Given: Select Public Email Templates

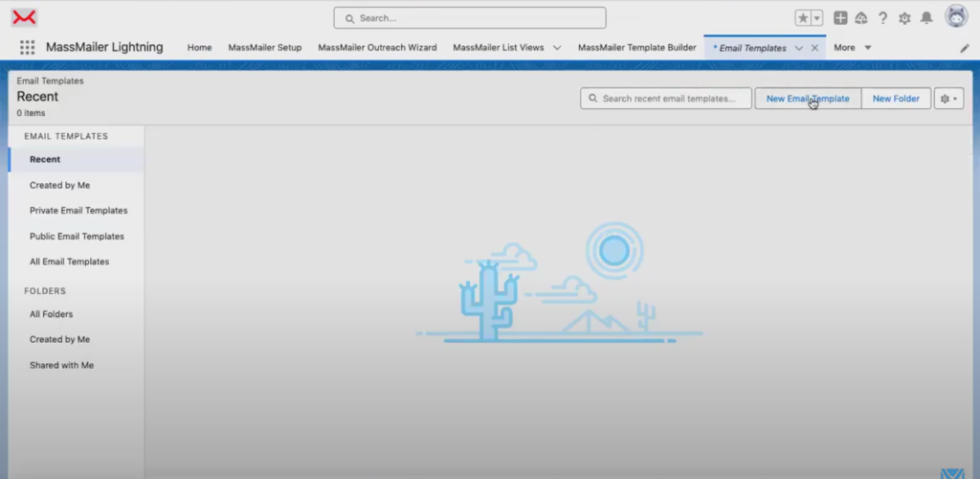Looking at the screenshot, I should (77, 237).
